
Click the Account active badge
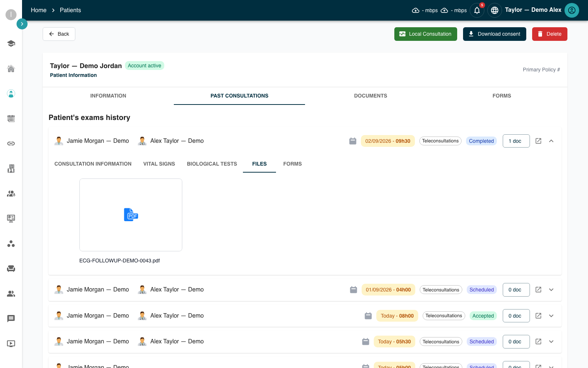144,66
